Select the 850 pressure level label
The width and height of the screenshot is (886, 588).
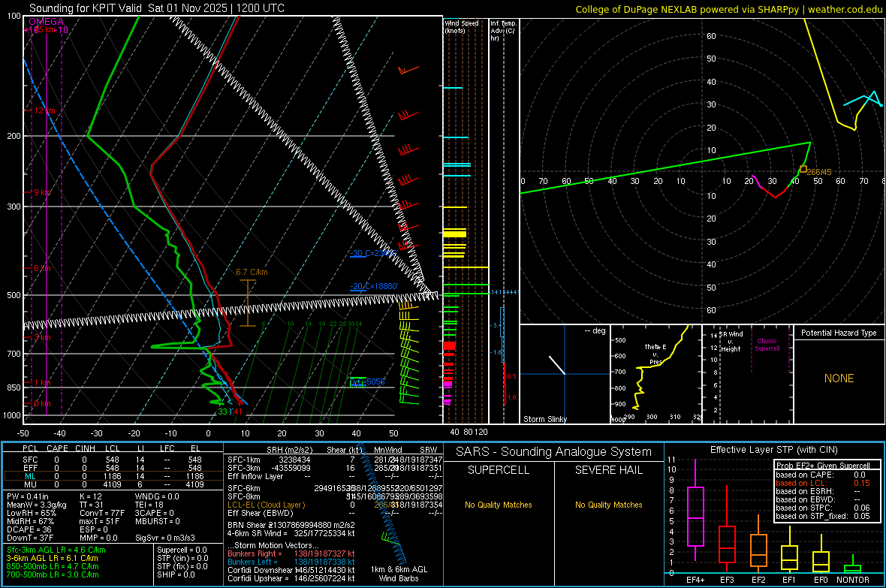click(14, 387)
